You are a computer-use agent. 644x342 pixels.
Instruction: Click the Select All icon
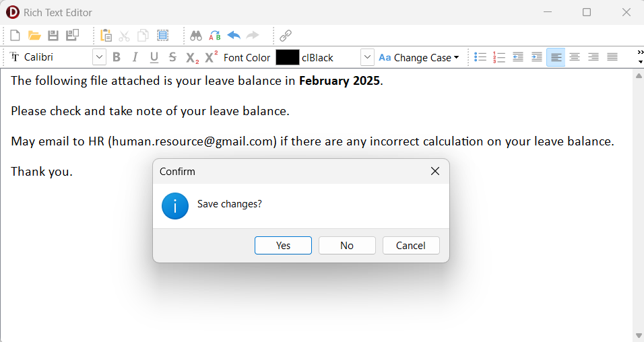pyautogui.click(x=162, y=36)
